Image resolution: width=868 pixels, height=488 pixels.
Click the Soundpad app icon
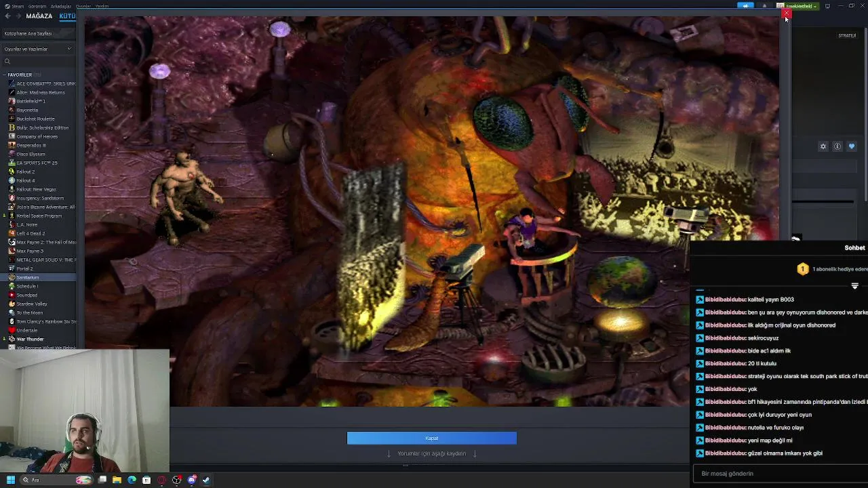point(12,295)
